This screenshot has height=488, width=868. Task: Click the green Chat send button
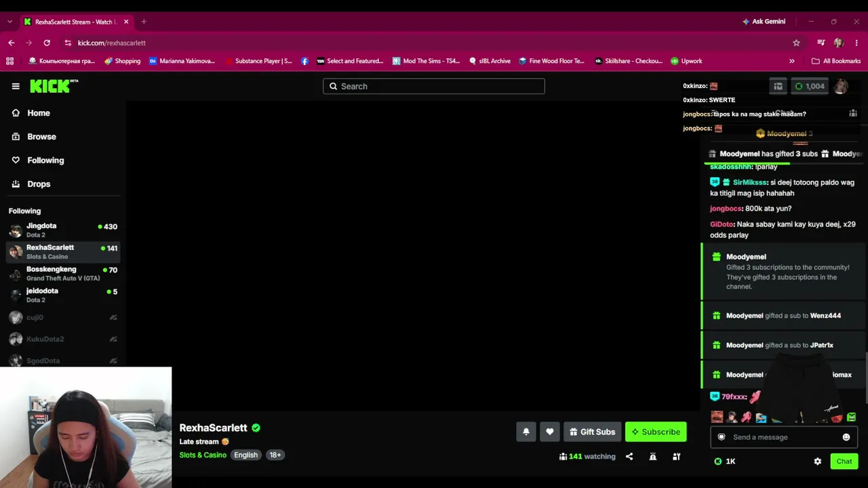pos(844,462)
